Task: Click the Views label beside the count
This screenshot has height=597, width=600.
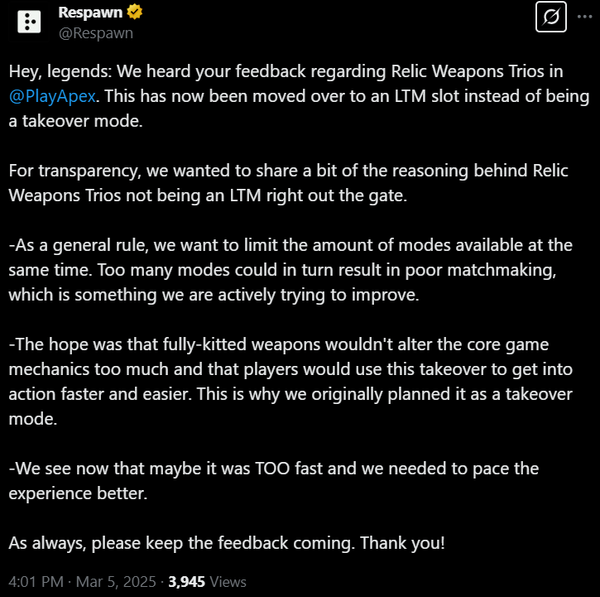Action: click(228, 582)
